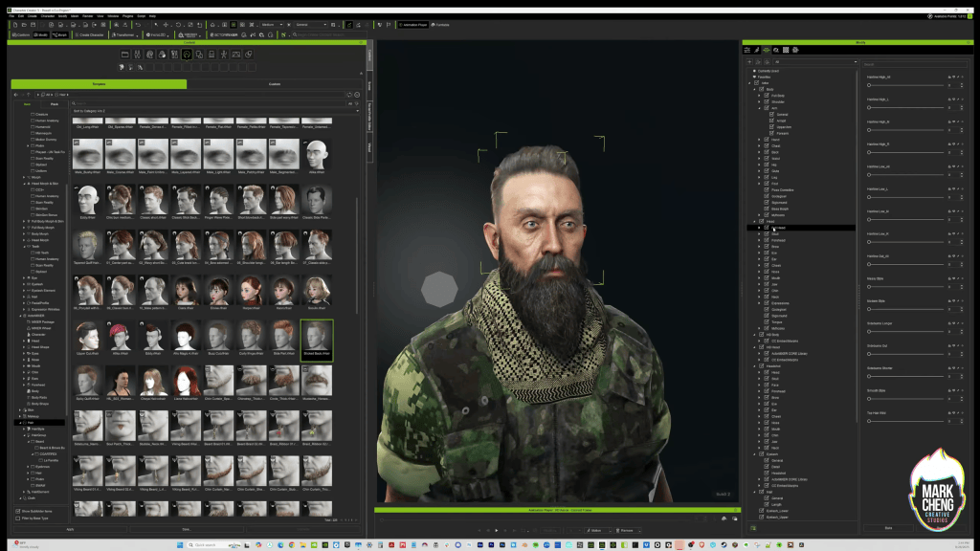Open the Actor content category icon
Image resolution: width=980 pixels, height=551 pixels.
coord(138,55)
